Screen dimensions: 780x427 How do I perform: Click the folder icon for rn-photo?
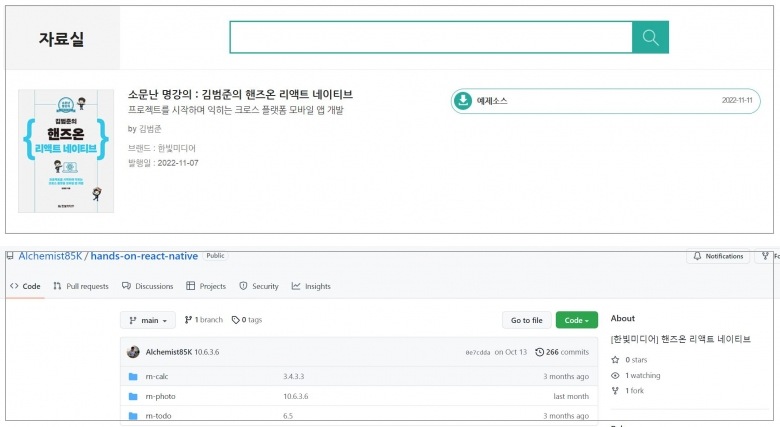pyautogui.click(x=133, y=397)
